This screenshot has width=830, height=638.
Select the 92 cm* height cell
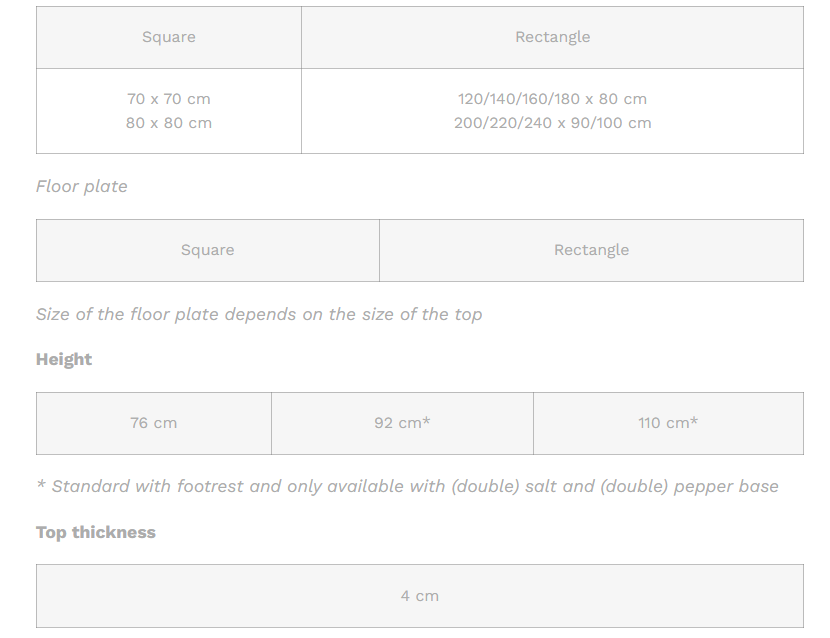click(402, 423)
